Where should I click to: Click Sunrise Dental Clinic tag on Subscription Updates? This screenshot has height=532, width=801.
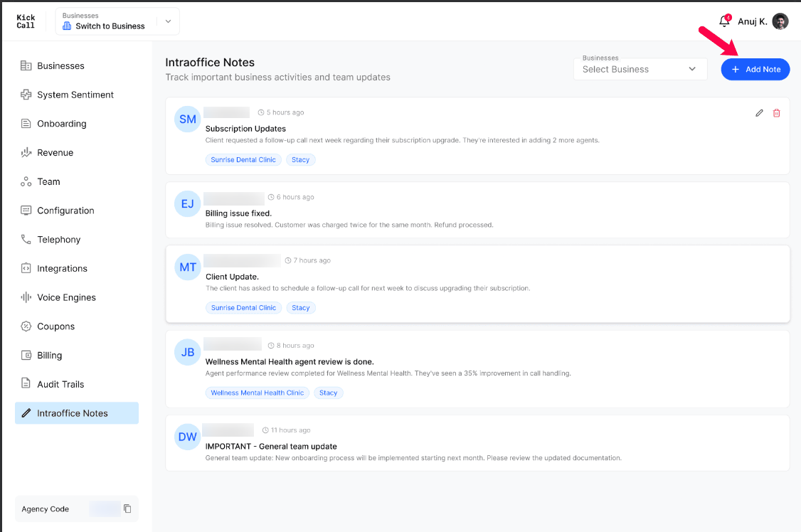(243, 160)
